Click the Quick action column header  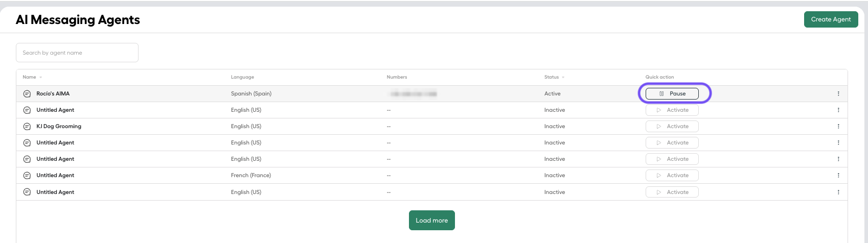(x=659, y=77)
